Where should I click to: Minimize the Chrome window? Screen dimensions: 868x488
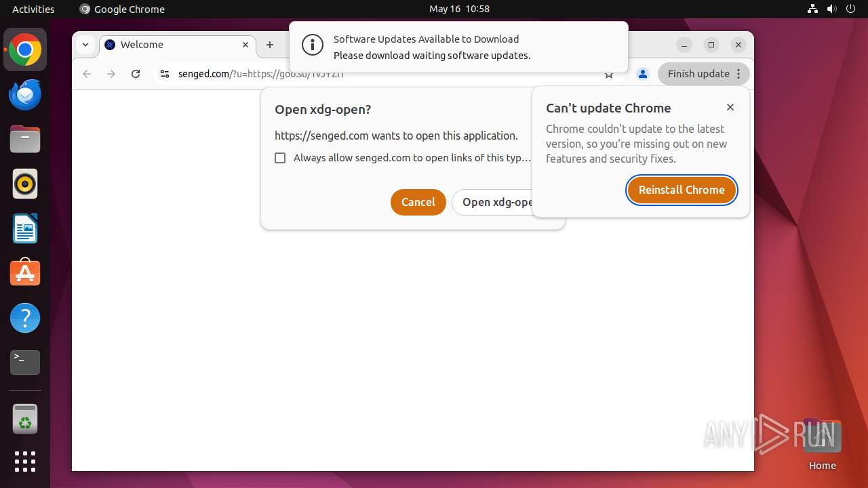click(685, 45)
